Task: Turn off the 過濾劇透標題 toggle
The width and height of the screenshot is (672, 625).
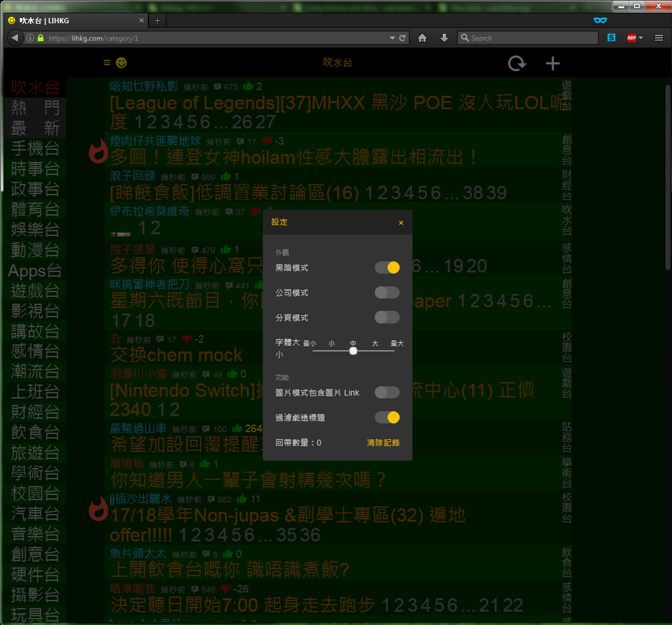Action: click(x=386, y=417)
